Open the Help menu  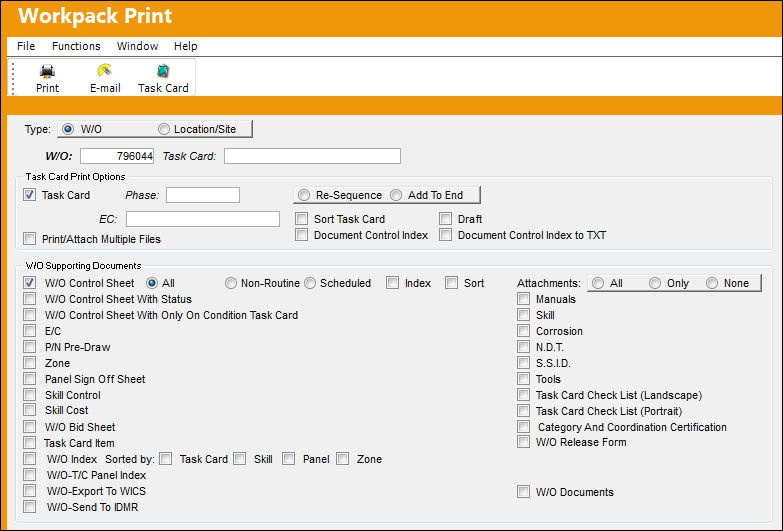185,46
